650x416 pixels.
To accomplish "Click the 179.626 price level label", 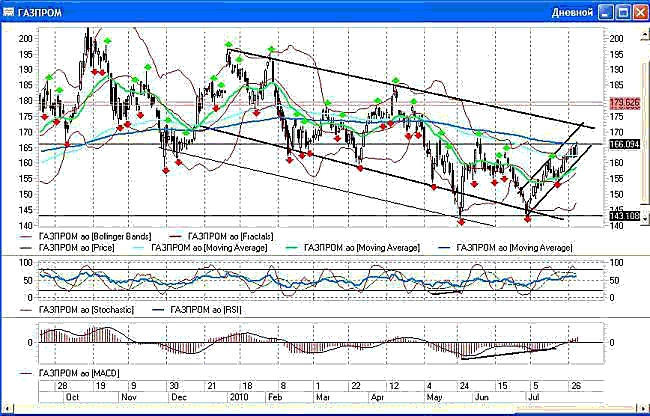I will 625,102.
